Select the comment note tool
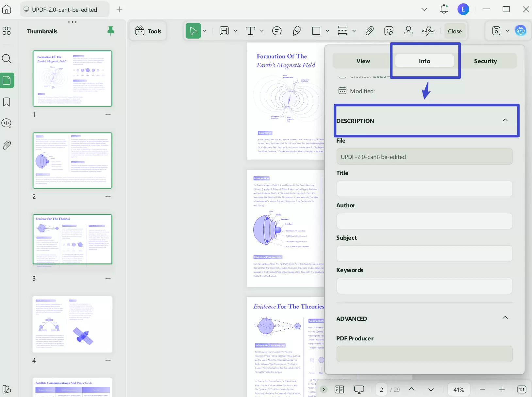Screen dimensions: 532x397 277,31
